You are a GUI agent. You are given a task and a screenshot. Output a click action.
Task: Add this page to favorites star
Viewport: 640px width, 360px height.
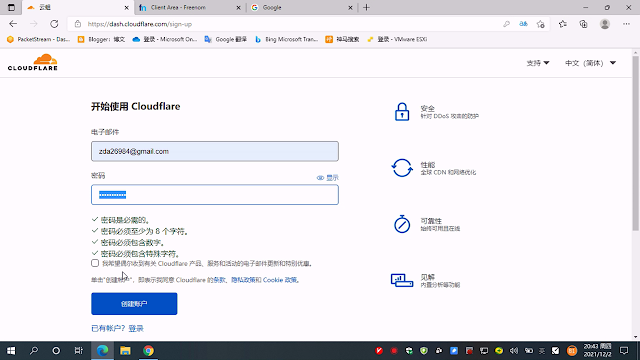pyautogui.click(x=541, y=24)
